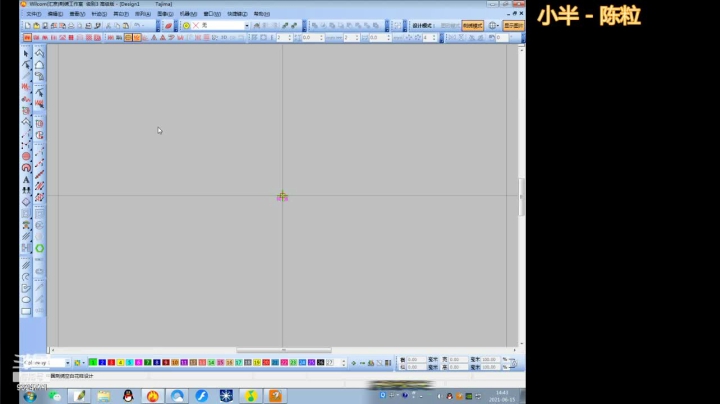
Task: Open the 窗口(W) Window menu
Action: [212, 14]
